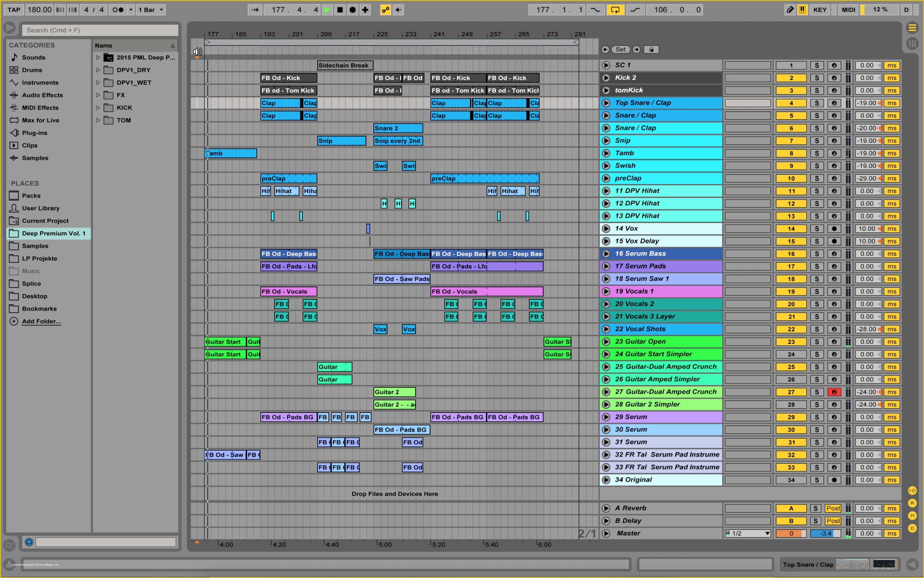Select the Sounds category

[x=34, y=57]
